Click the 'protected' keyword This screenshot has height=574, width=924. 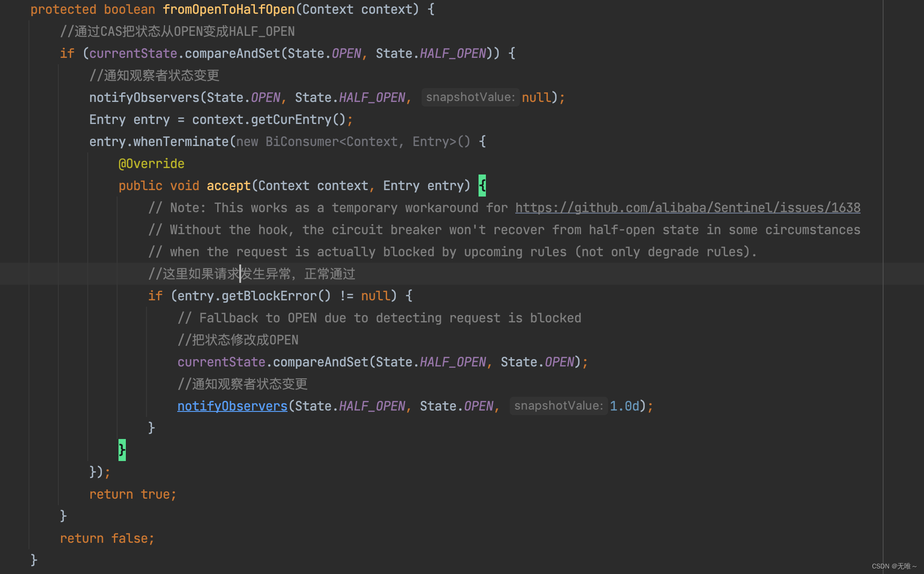click(x=63, y=9)
